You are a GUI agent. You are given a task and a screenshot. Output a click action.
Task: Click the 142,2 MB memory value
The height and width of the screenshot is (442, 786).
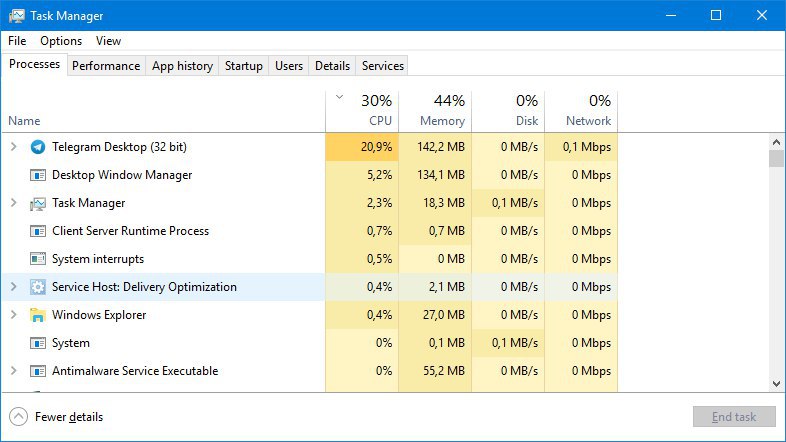tap(441, 147)
